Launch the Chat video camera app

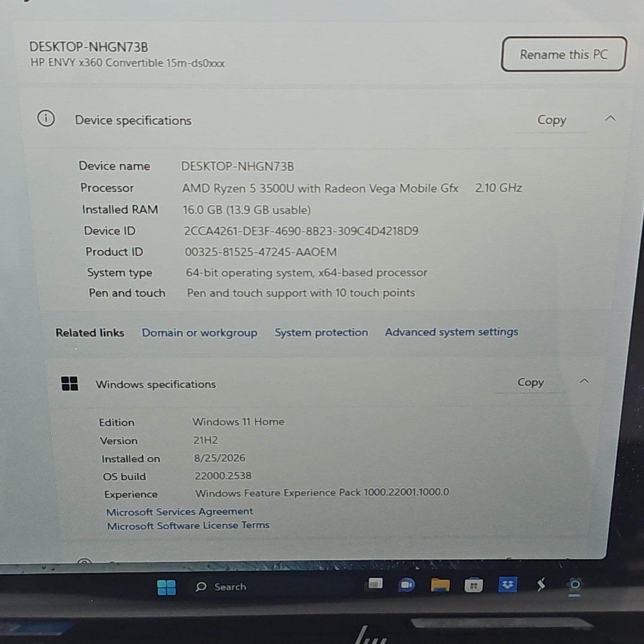click(406, 584)
